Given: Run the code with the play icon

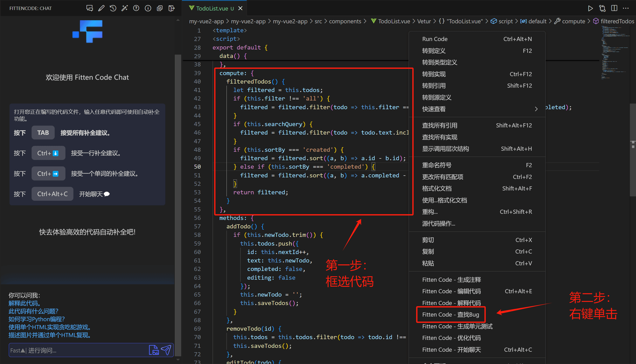Looking at the screenshot, I should pos(590,8).
